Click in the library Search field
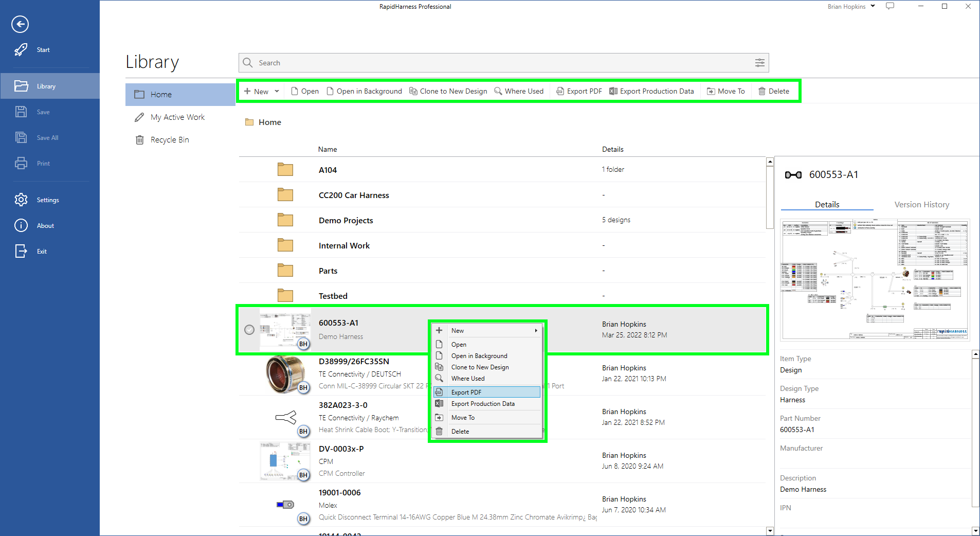 pos(503,63)
